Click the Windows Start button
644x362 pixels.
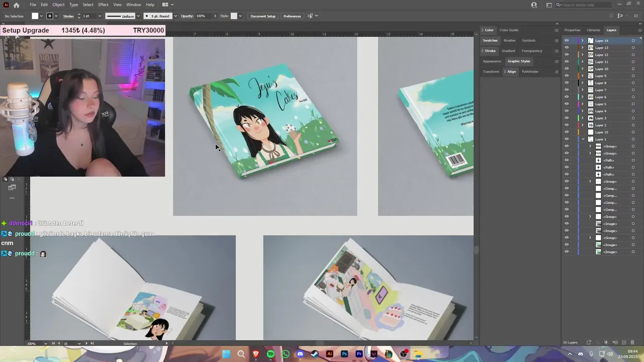(x=226, y=354)
